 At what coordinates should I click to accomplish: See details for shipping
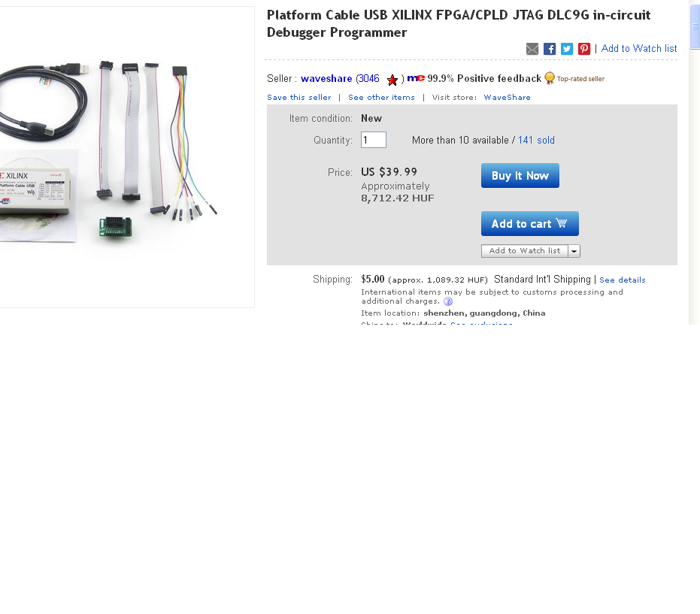click(x=623, y=280)
